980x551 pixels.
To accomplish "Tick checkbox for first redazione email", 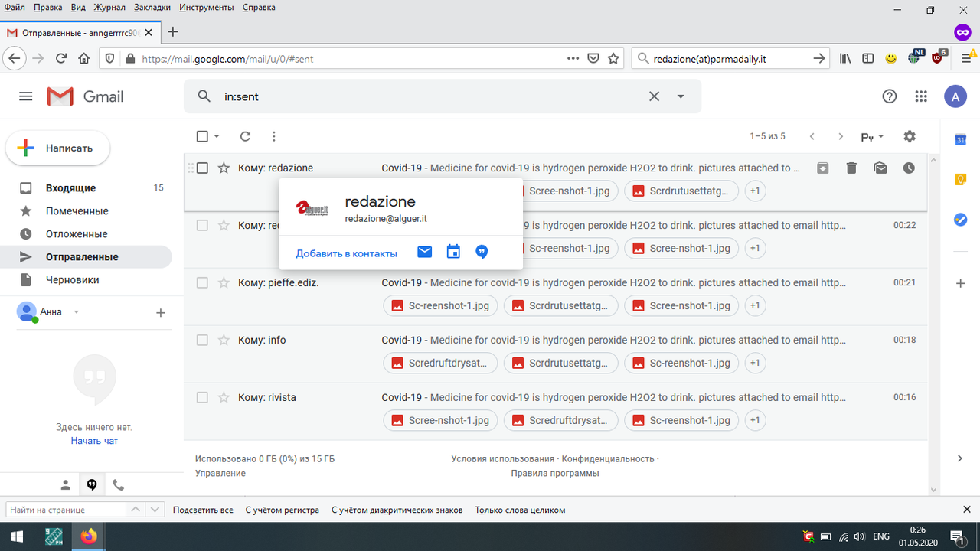I will pyautogui.click(x=202, y=168).
